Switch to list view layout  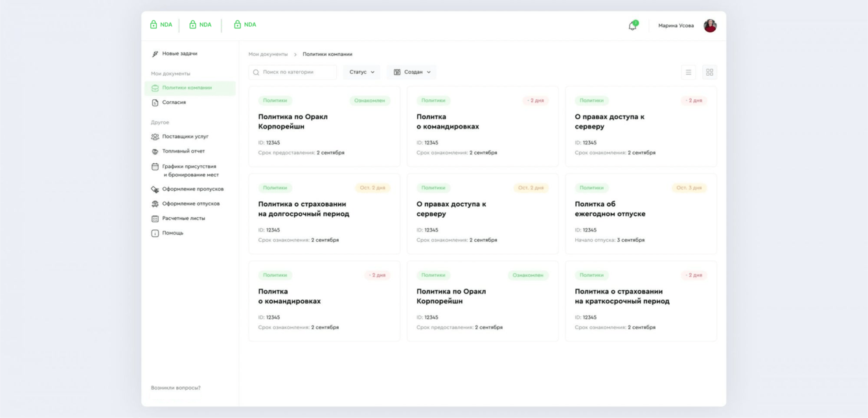click(x=689, y=73)
